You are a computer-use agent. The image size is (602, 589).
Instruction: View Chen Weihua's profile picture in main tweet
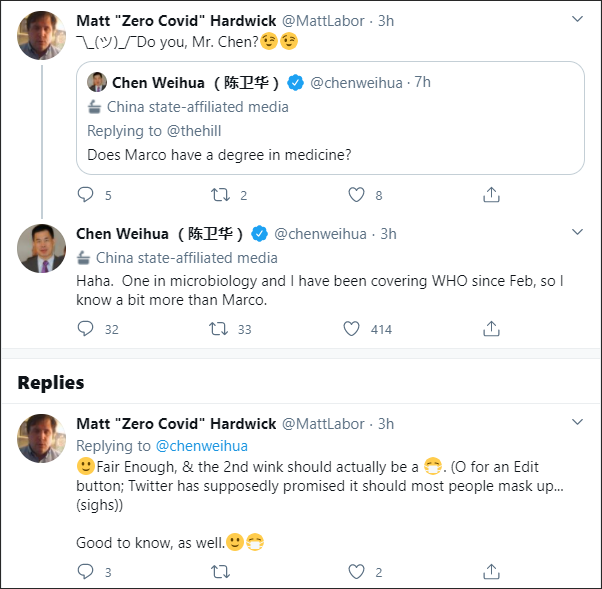[x=41, y=249]
